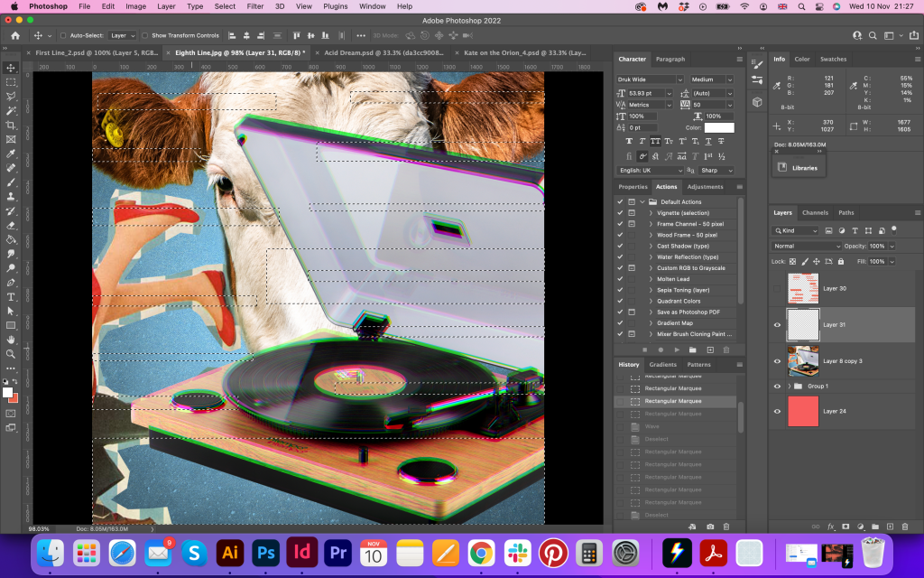Select the Horizontal Type tool

[x=11, y=296]
